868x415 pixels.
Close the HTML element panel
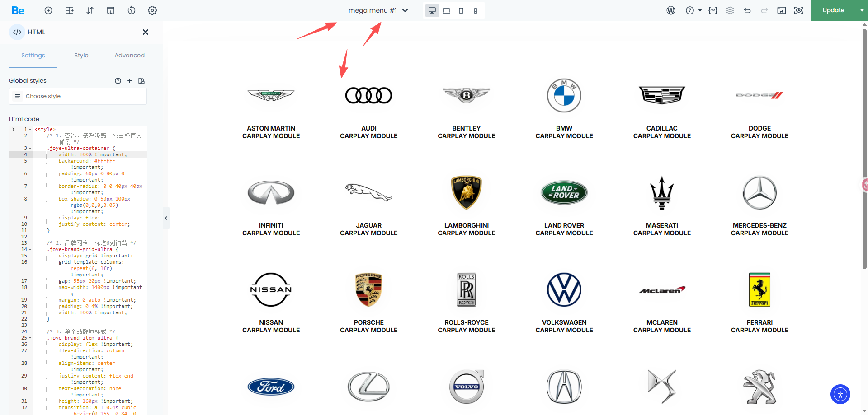(146, 32)
